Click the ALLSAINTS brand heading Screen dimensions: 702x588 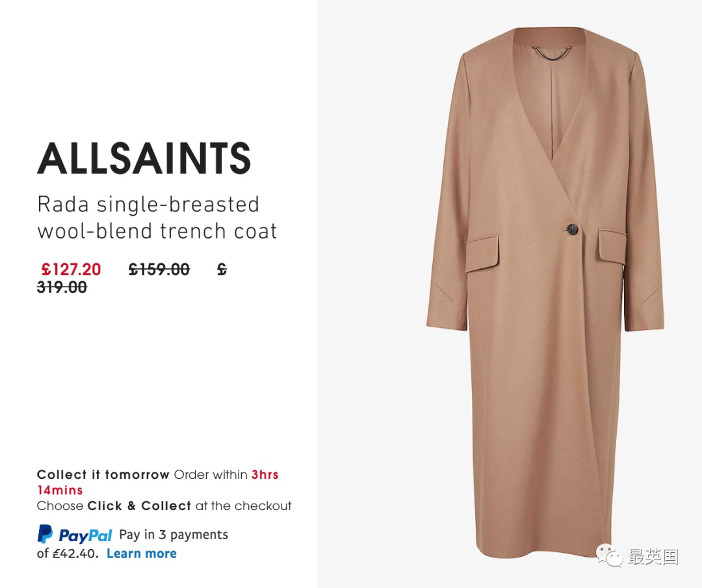point(144,158)
